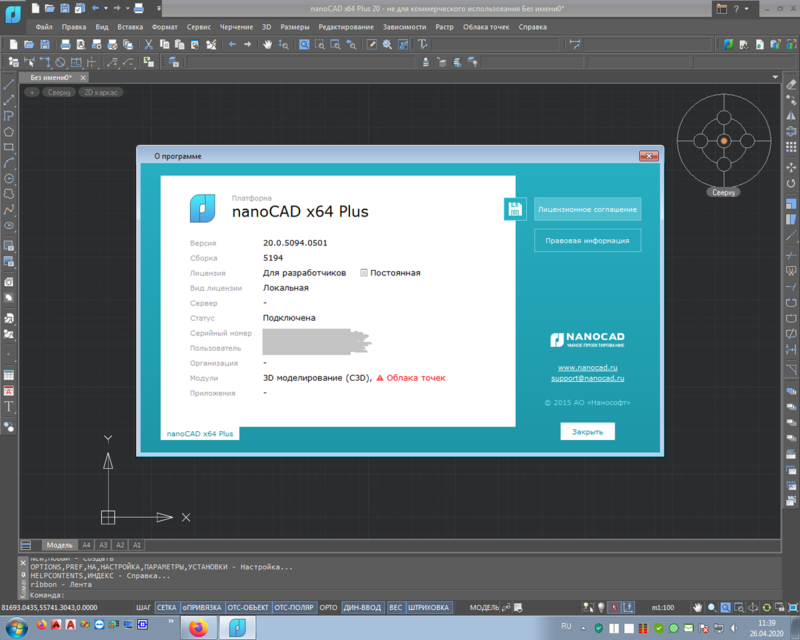Click the Firefox icon in the taskbar
This screenshot has height=640, width=800.
coord(198,627)
